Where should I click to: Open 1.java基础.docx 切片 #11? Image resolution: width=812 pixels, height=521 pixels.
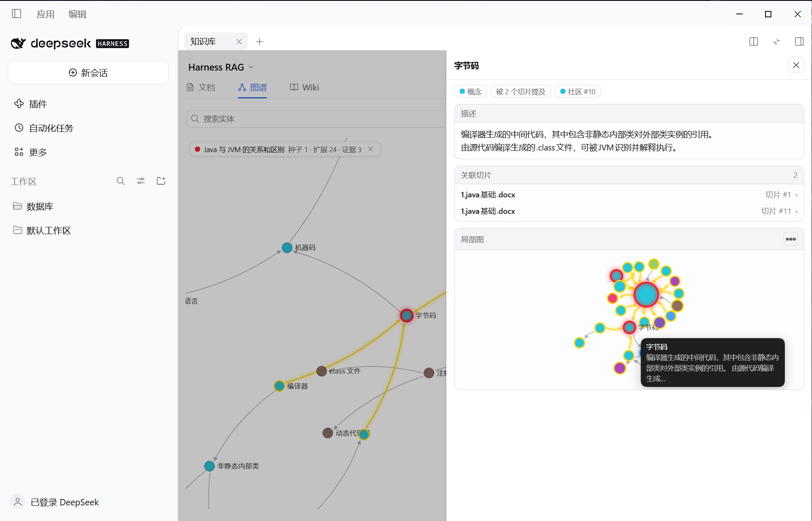[629, 211]
